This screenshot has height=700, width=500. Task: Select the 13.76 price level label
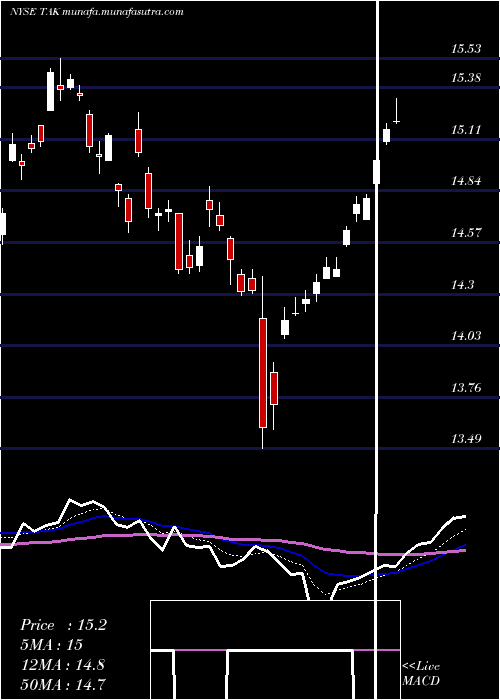click(466, 388)
